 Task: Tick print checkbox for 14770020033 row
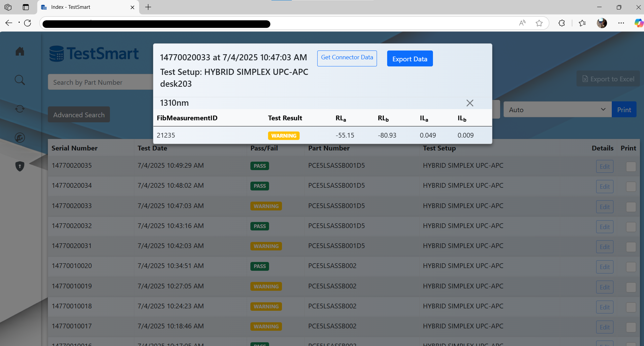(x=631, y=207)
